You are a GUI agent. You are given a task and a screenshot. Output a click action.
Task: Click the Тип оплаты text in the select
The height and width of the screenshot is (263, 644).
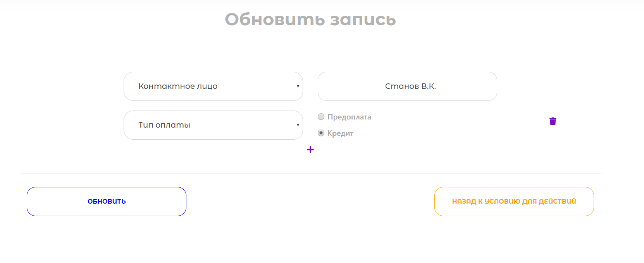pyautogui.click(x=164, y=125)
